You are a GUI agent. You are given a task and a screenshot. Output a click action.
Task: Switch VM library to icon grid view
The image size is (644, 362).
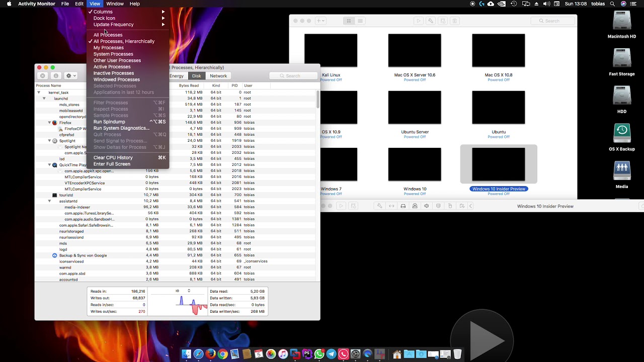(349, 21)
